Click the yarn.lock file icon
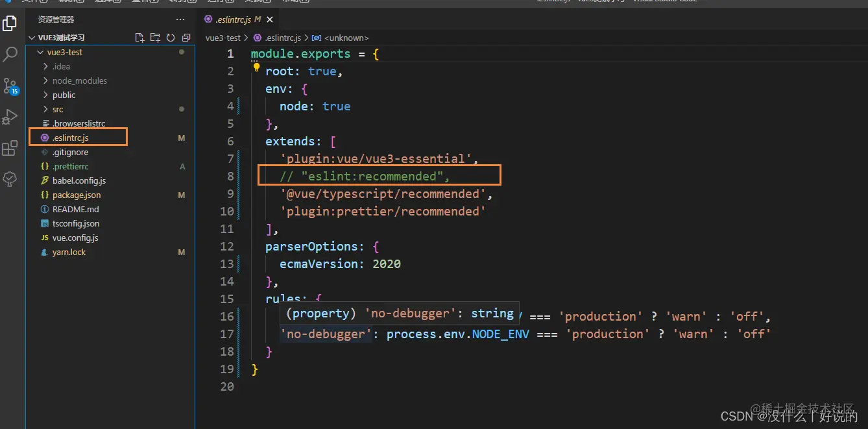868x429 pixels. pos(45,252)
